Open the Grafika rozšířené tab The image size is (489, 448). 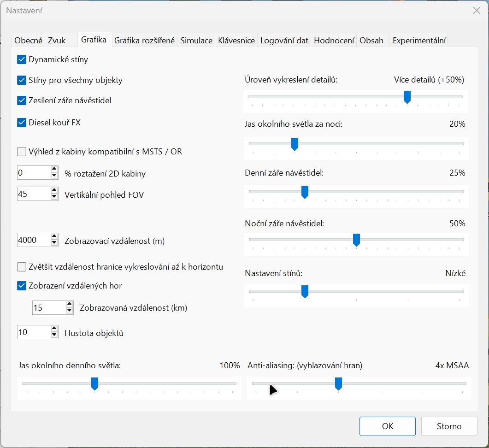pyautogui.click(x=144, y=40)
